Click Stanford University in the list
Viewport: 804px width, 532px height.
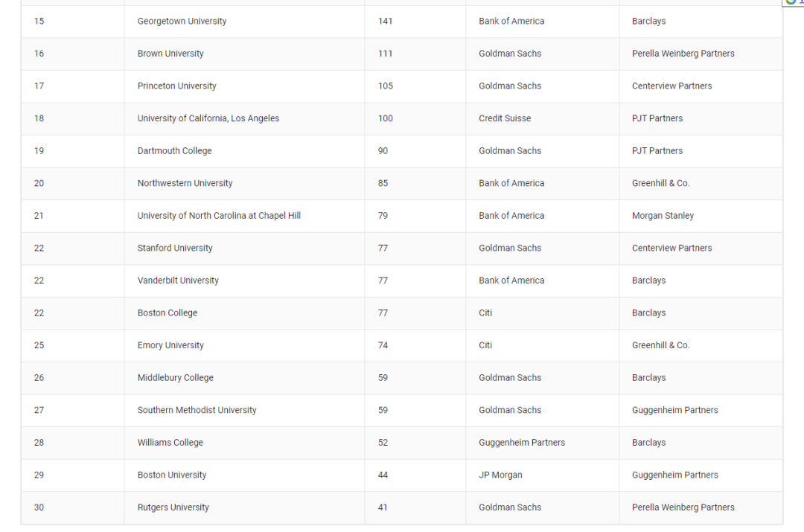point(175,248)
